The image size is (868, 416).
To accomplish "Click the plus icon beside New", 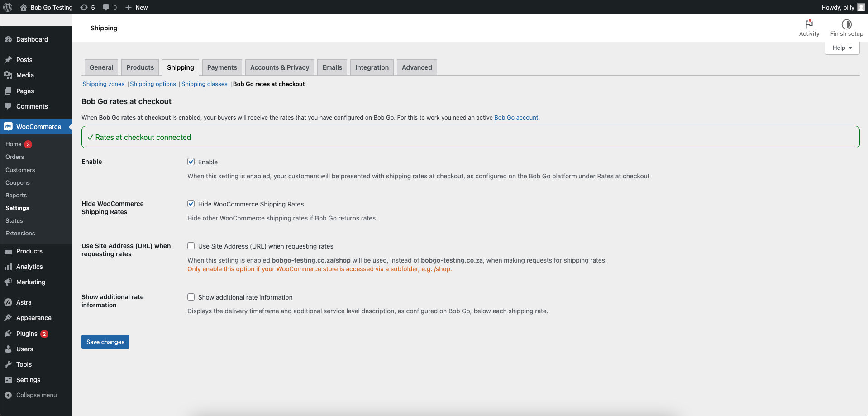I will point(129,7).
